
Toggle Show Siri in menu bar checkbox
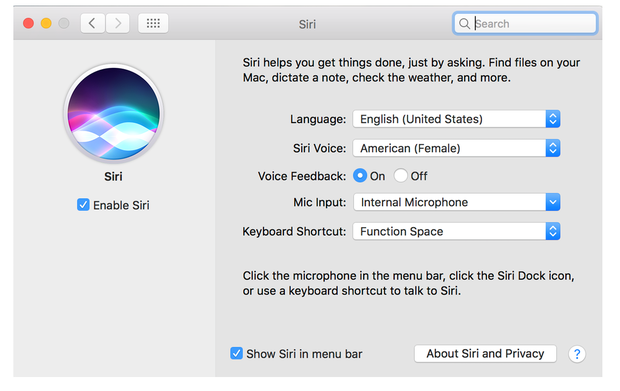click(x=236, y=353)
